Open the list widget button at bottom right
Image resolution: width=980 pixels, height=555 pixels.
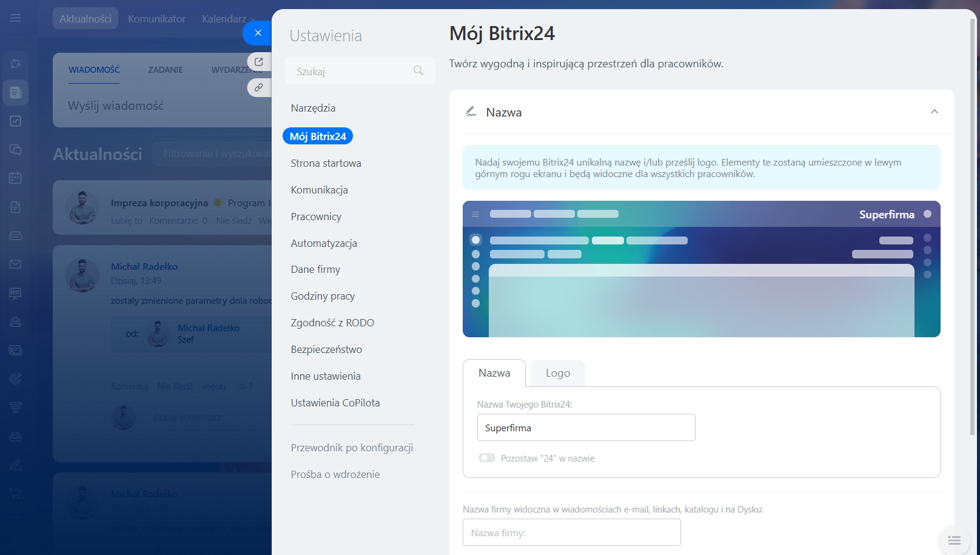pos(954,540)
